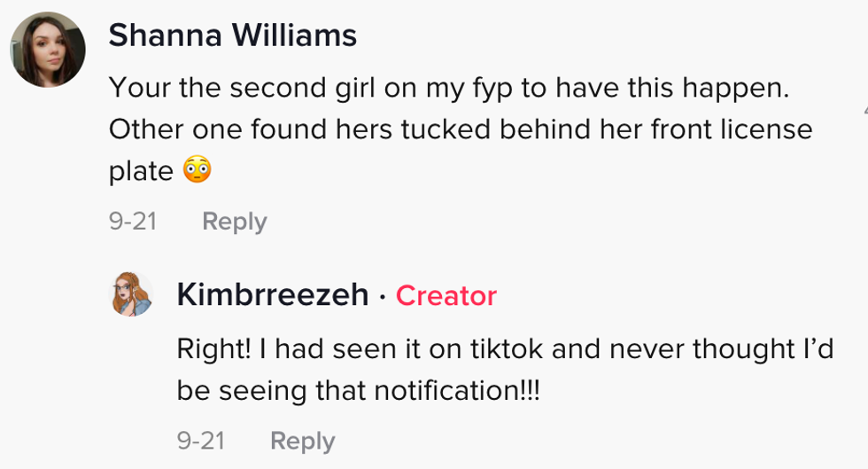Open Kimbrreezeh's cartoon avatar
The height and width of the screenshot is (469, 868).
coord(131,293)
